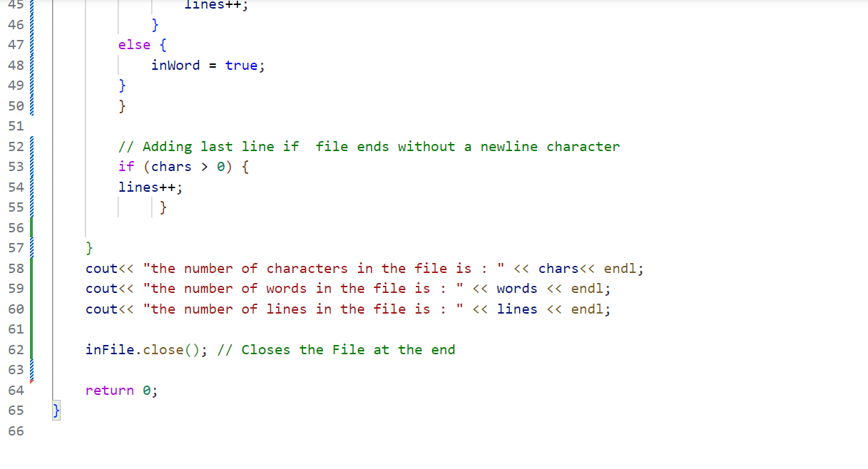Click line number 47 in gutter

tap(16, 45)
